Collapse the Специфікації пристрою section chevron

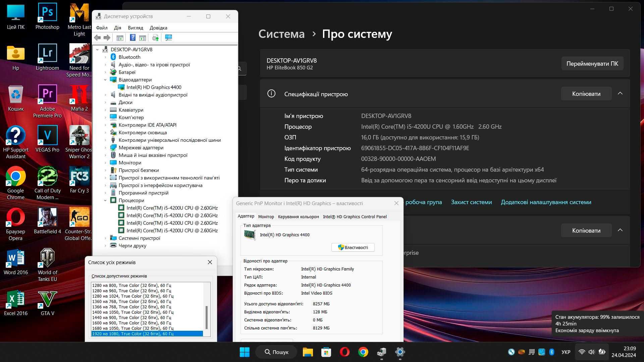tap(620, 94)
